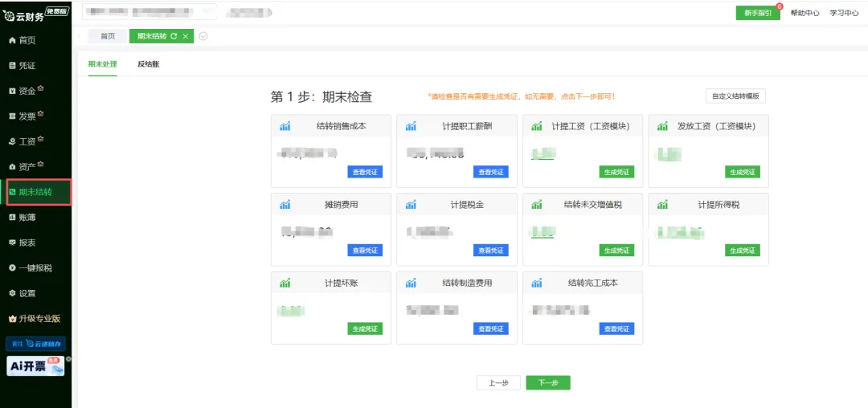Close the Ai开票 promo banner
868x408 pixels.
tap(68, 359)
